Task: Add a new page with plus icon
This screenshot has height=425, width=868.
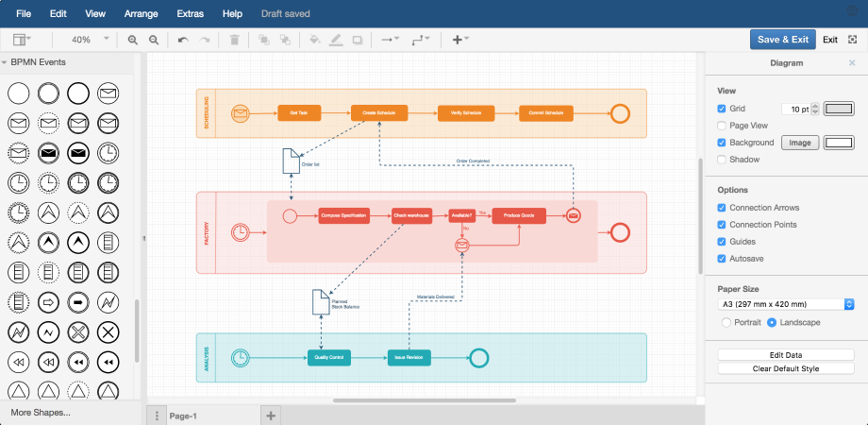Action: point(271,415)
